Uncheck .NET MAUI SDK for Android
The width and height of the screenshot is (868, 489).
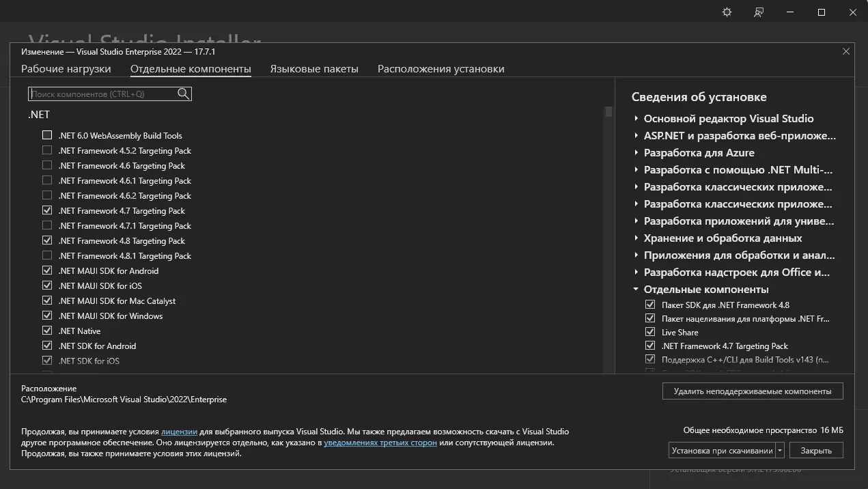[x=47, y=270]
